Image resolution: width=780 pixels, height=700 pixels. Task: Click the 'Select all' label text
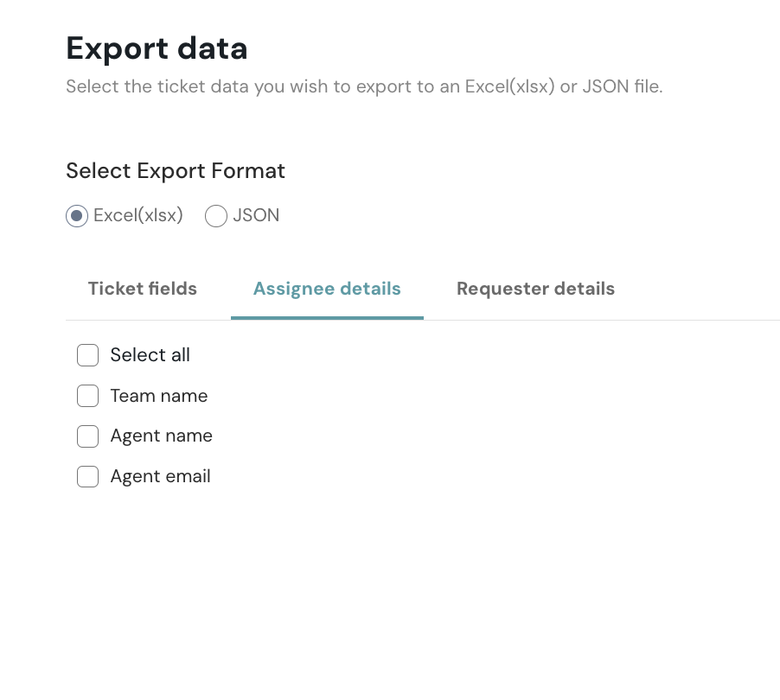[x=150, y=355]
